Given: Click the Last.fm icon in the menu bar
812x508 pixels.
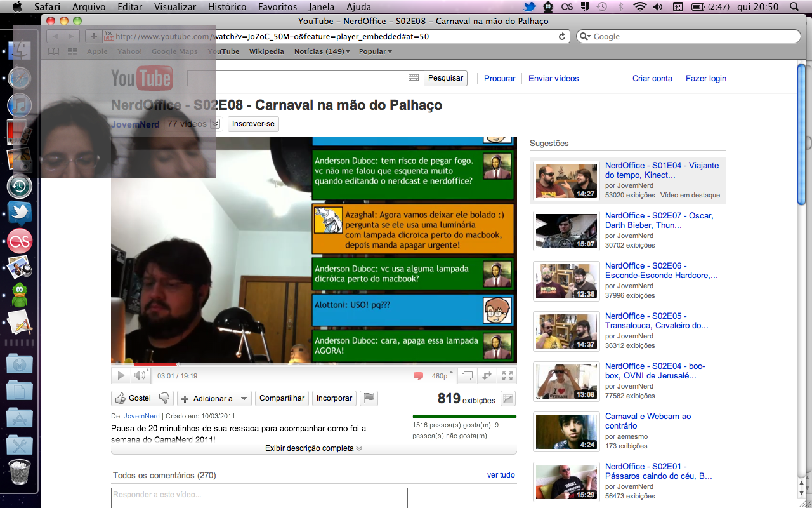Looking at the screenshot, I should 567,7.
